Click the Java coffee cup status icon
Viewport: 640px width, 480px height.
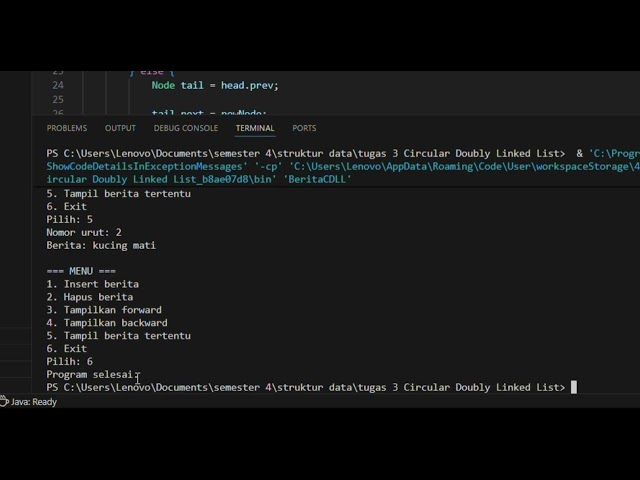coord(4,402)
